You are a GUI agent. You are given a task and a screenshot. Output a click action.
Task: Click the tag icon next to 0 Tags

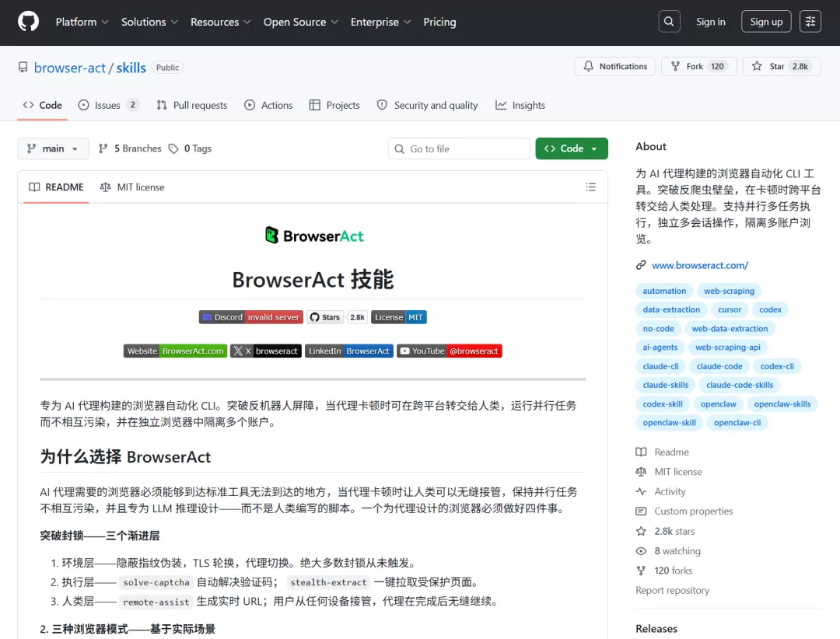pyautogui.click(x=173, y=148)
